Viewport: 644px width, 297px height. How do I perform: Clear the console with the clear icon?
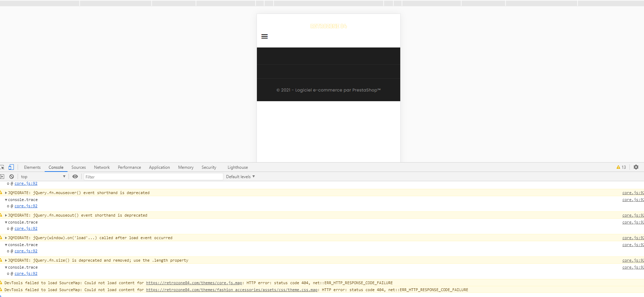12,176
